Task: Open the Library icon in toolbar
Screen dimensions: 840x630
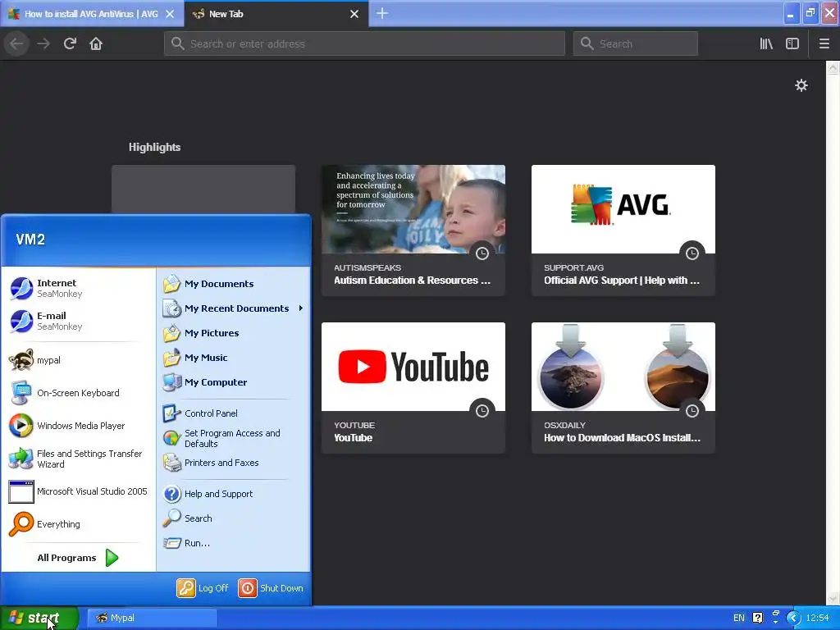Action: tap(766, 43)
